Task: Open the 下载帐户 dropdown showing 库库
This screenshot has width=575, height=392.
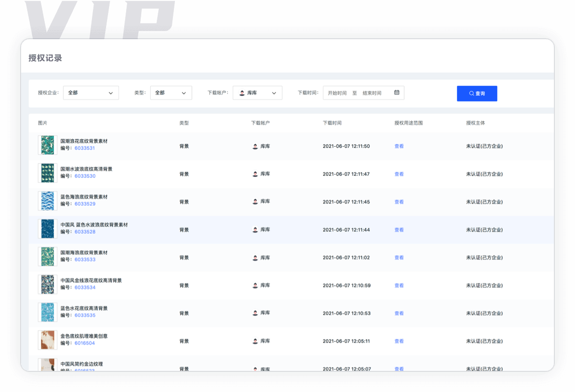Action: (257, 93)
